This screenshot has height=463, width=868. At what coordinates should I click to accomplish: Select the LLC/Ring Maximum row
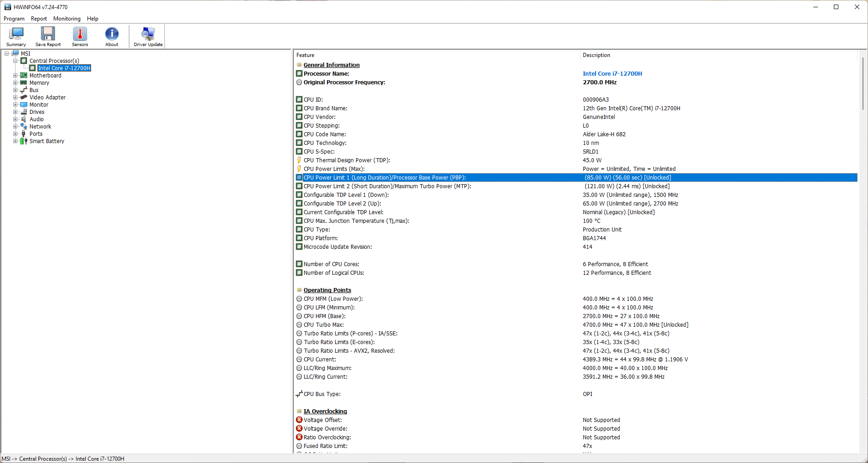click(576, 368)
